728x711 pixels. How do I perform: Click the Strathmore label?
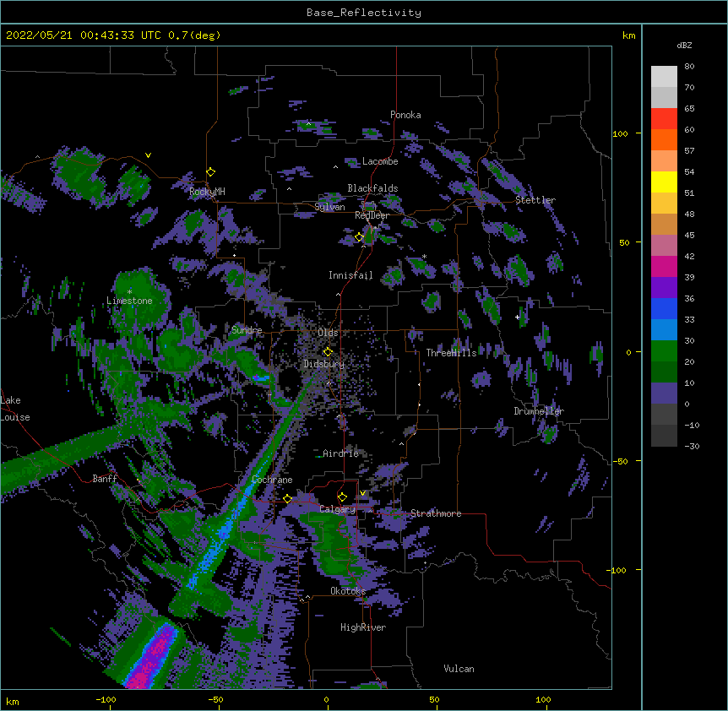[x=436, y=513]
